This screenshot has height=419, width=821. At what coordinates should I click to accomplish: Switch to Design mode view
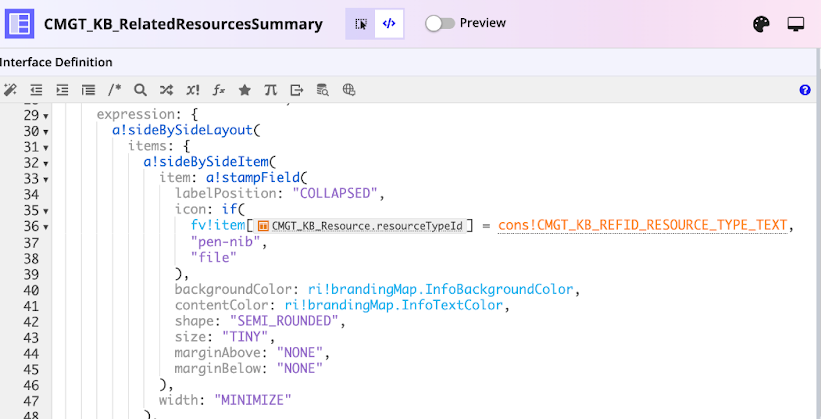360,24
